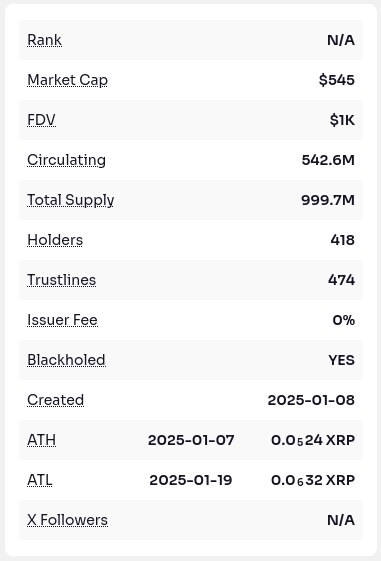Screen dimensions: 381x561
Task: Open the Circulating supply label
Action: 67,160
